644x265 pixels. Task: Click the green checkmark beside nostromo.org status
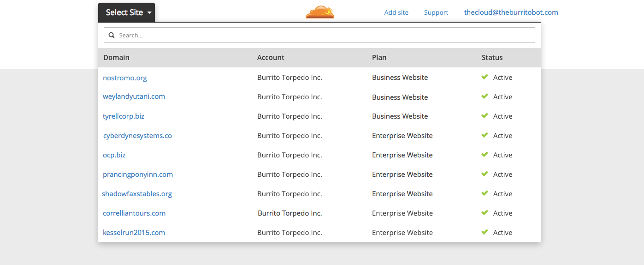(x=484, y=77)
